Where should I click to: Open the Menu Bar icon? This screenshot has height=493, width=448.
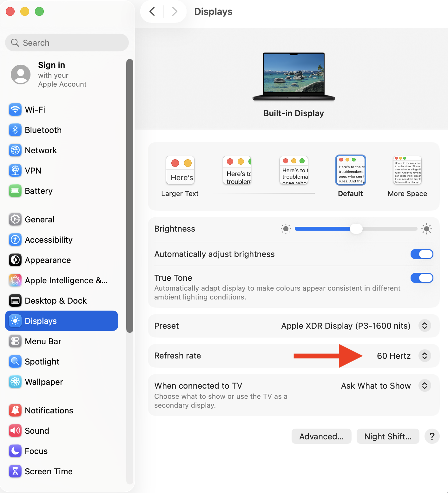[x=15, y=341]
